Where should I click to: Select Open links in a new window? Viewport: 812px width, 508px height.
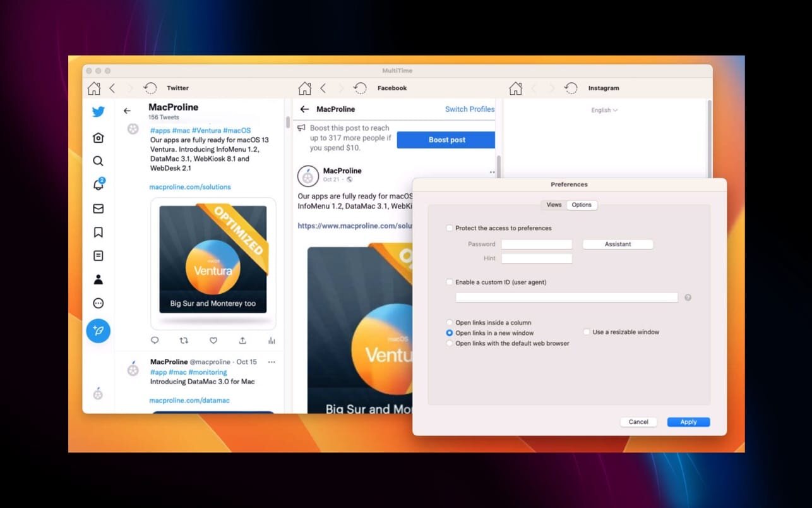[x=450, y=333]
